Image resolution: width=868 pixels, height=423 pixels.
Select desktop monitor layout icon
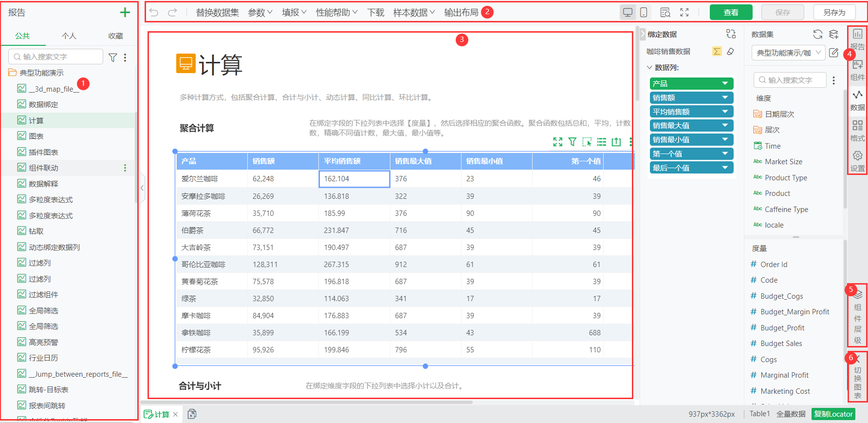pos(628,13)
